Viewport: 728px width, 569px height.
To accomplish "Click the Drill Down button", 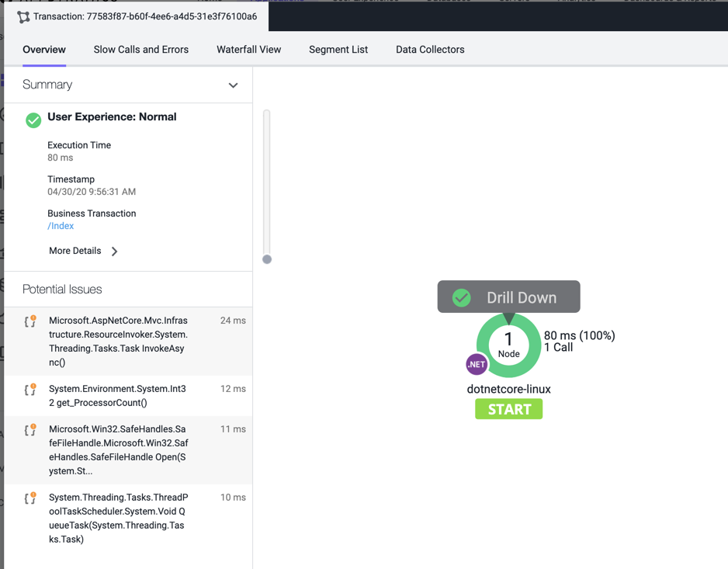I will coord(521,297).
